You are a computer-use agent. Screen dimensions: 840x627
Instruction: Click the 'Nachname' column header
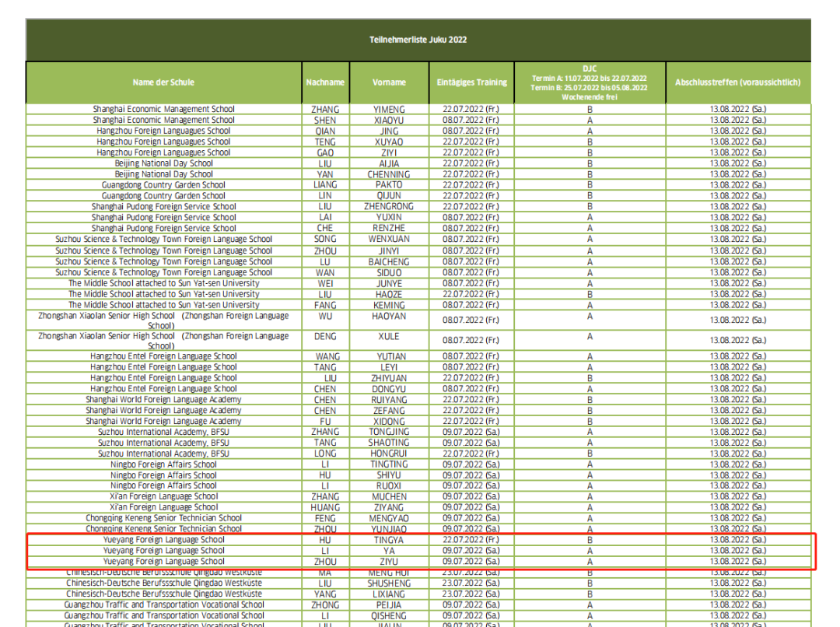[325, 82]
